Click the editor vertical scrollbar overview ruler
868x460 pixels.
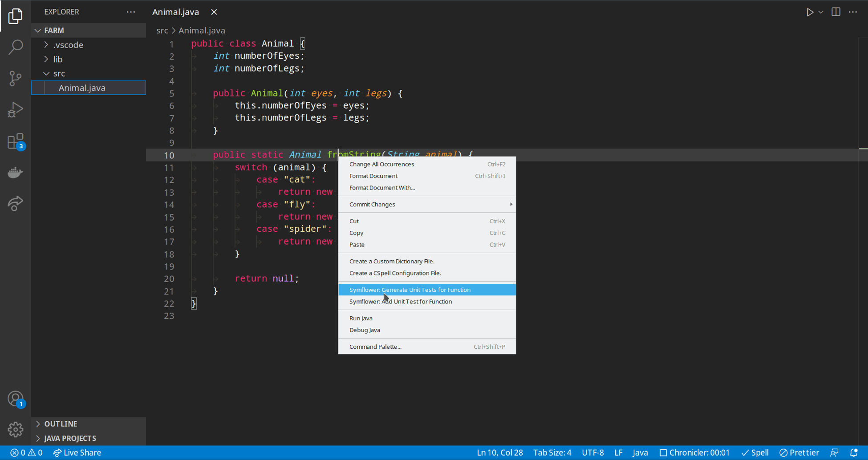click(x=863, y=240)
